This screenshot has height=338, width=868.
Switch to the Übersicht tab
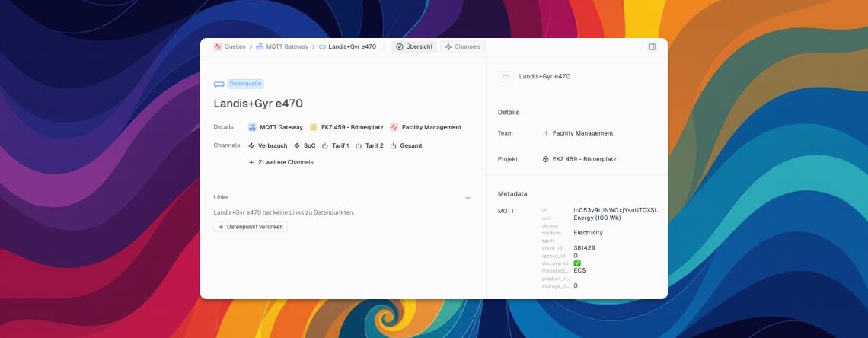[414, 47]
